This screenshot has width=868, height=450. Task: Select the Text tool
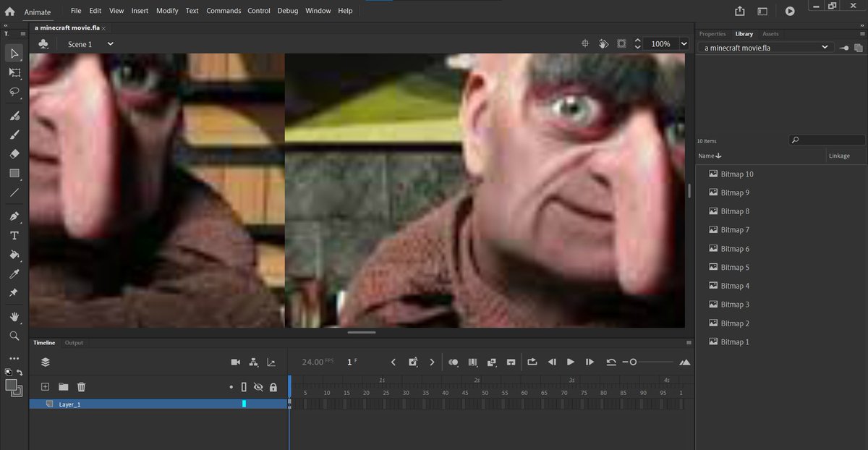[14, 236]
